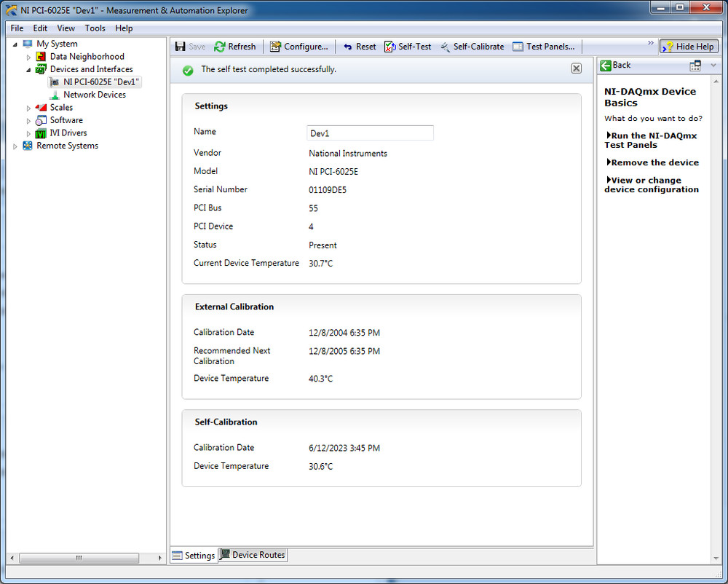This screenshot has width=728, height=584.
Task: Expand the Data Neighborhood node
Action: pos(28,57)
